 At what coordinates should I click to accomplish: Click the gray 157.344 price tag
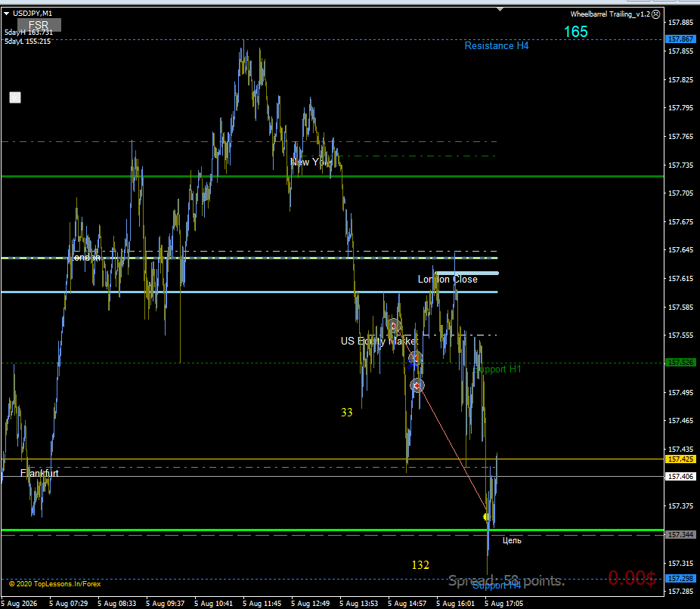point(680,534)
